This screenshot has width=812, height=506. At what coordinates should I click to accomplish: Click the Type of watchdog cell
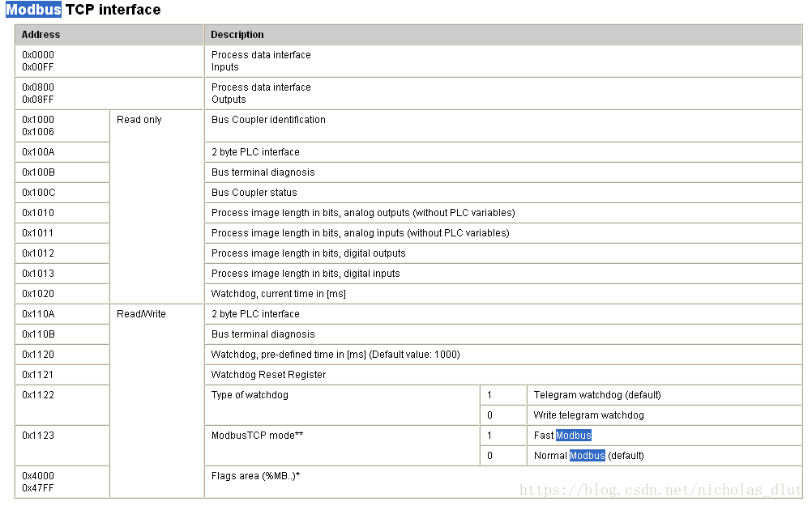pos(250,395)
